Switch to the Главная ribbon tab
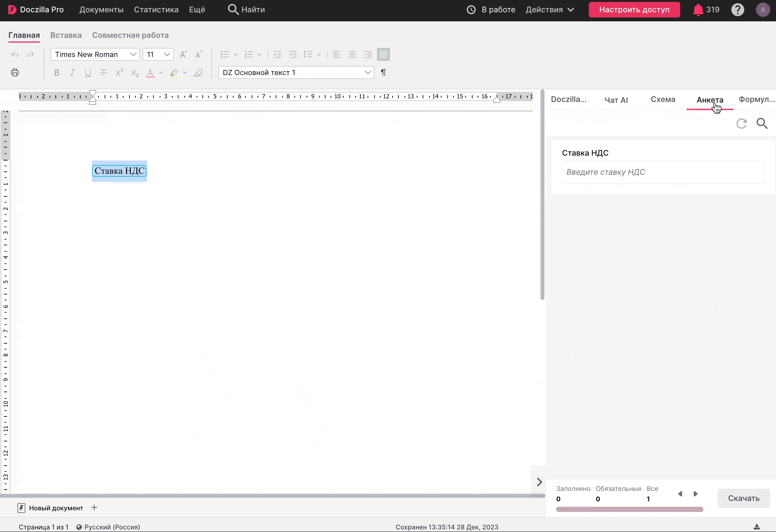The image size is (776, 532). (24, 35)
